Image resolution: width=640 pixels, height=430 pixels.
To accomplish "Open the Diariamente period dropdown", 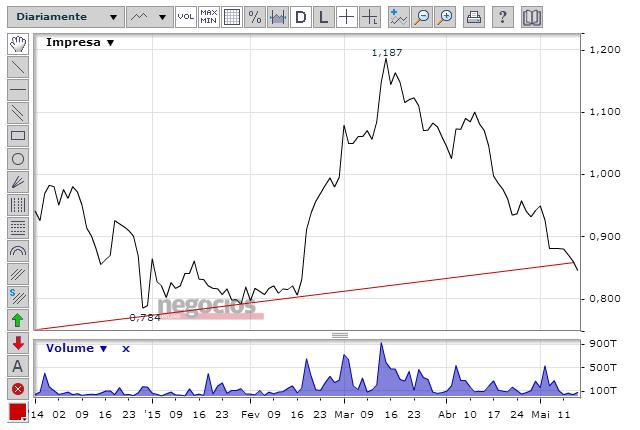I will coord(66,17).
